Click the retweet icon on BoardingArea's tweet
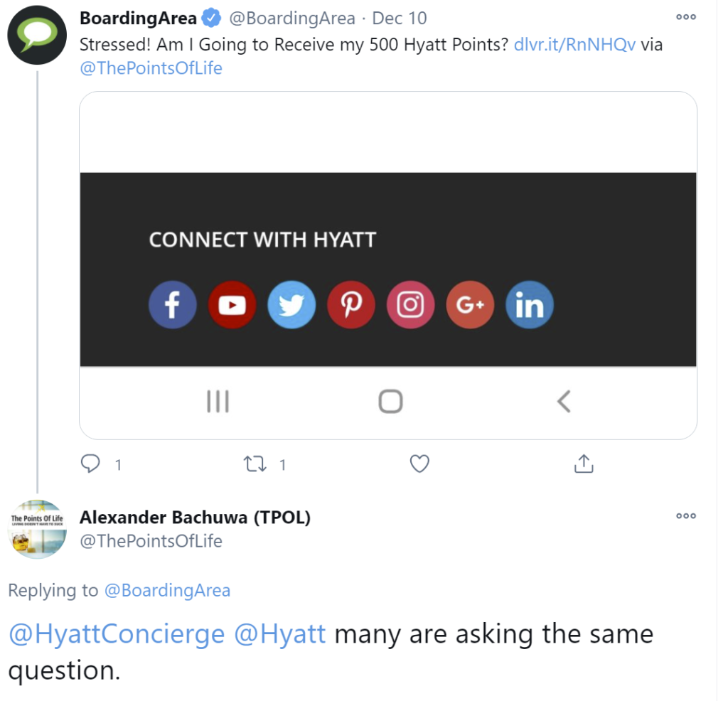This screenshot has width=728, height=701. (x=253, y=464)
